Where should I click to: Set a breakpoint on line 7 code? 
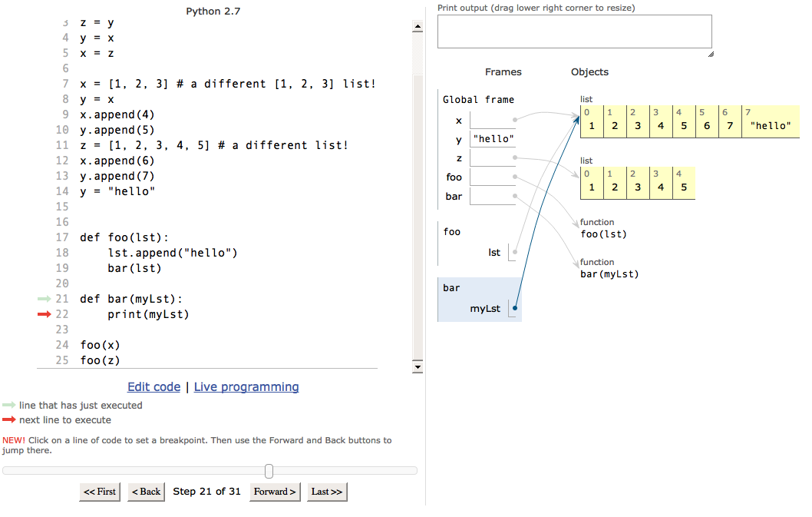pos(227,84)
